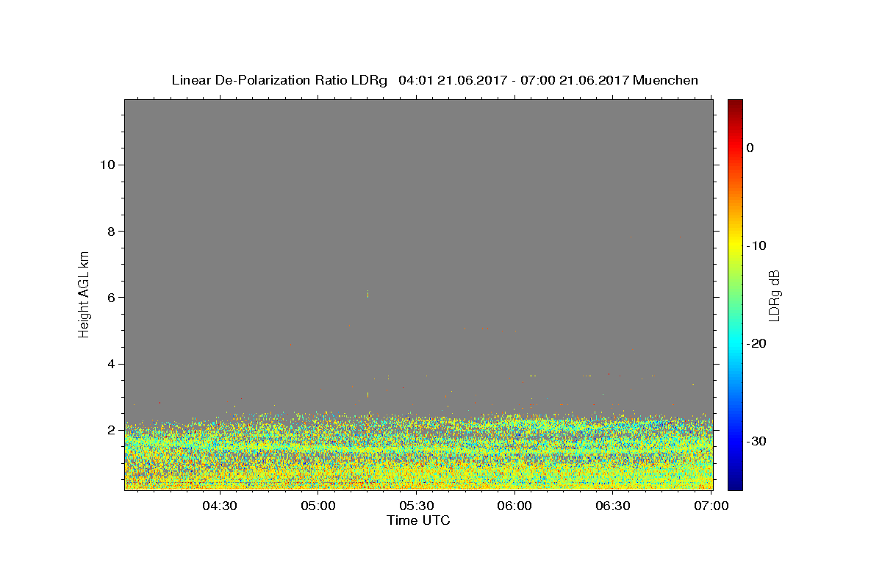Click the LDRg color scale bar

[x=735, y=295]
